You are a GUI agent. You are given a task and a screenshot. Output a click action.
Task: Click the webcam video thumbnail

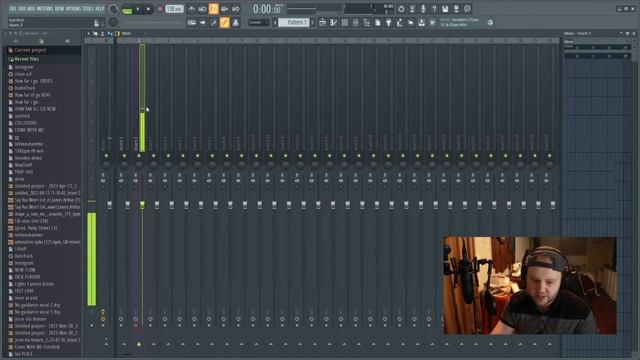click(x=530, y=285)
